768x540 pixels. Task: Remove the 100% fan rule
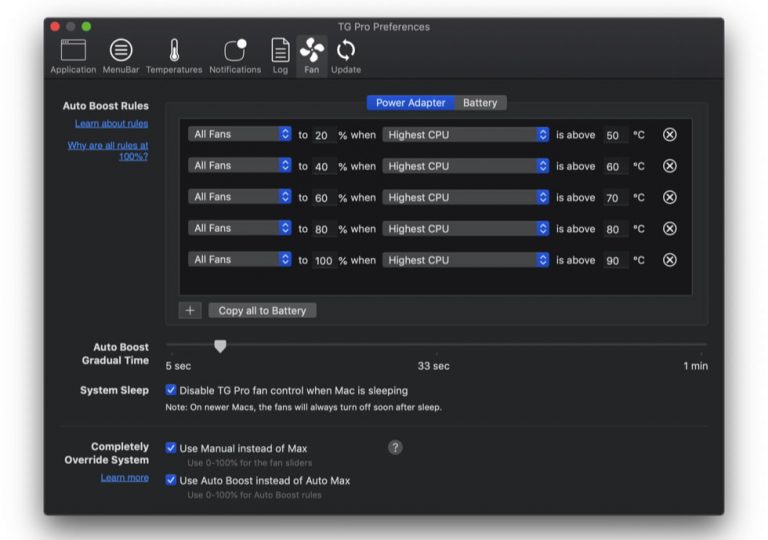(670, 260)
